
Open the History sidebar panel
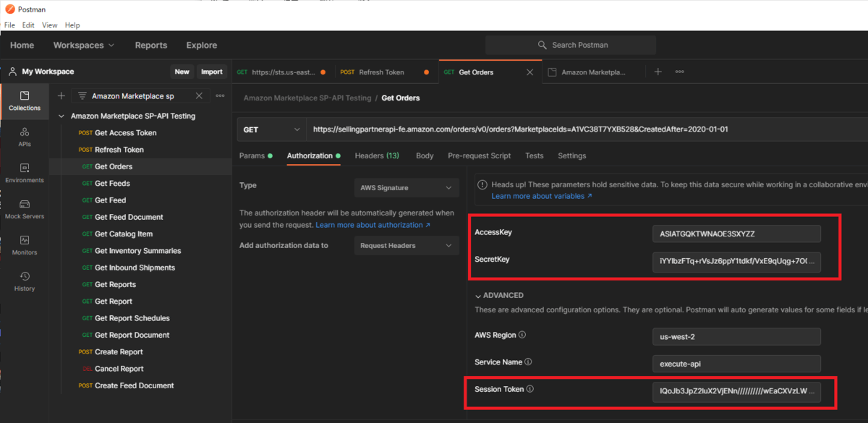pyautogui.click(x=25, y=281)
